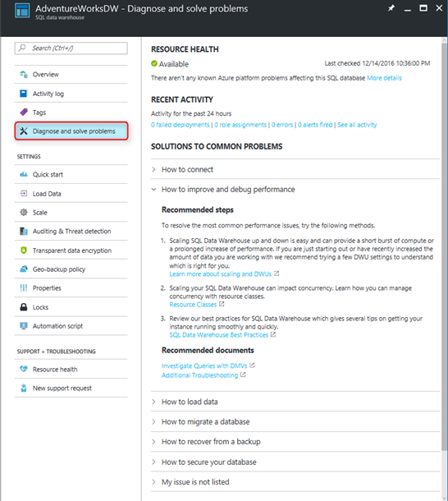The width and height of the screenshot is (448, 501).
Task: Open Learn more about scaling and DWUs
Action: tap(221, 273)
